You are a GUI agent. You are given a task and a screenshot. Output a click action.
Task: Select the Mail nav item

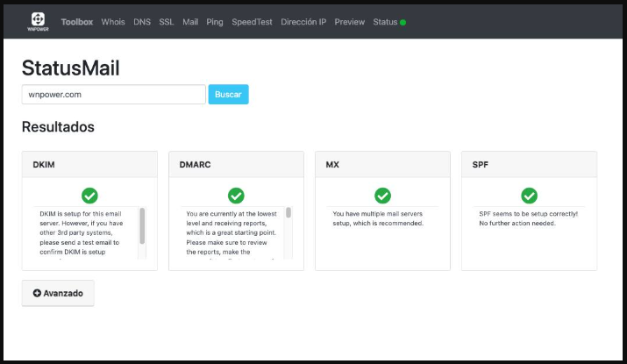point(190,22)
